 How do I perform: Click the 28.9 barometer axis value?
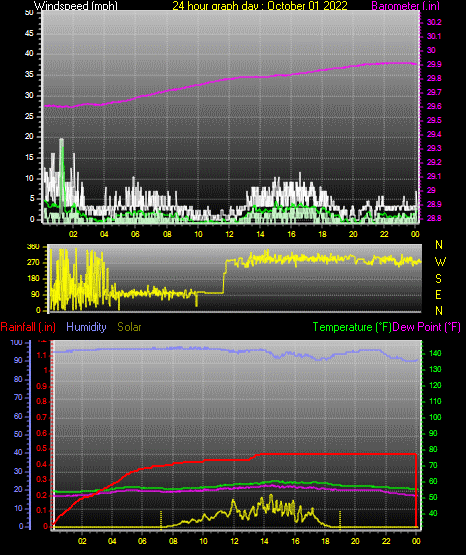434,204
